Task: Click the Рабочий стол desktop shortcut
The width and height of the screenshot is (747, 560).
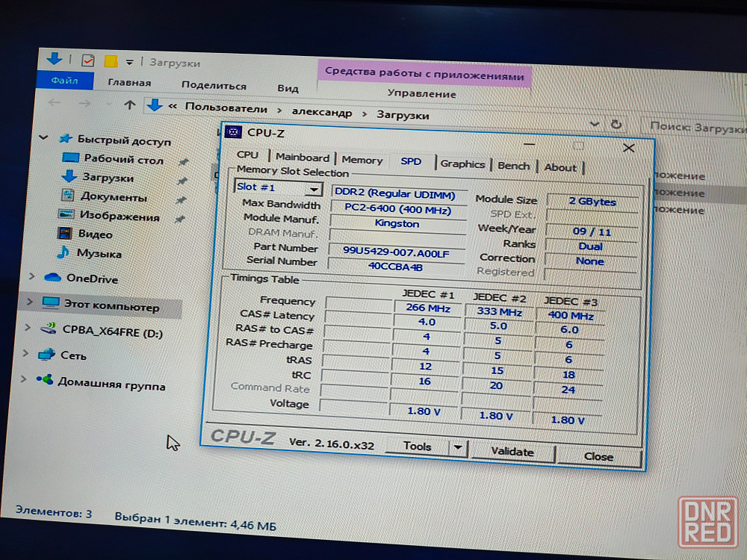Action: (x=123, y=159)
